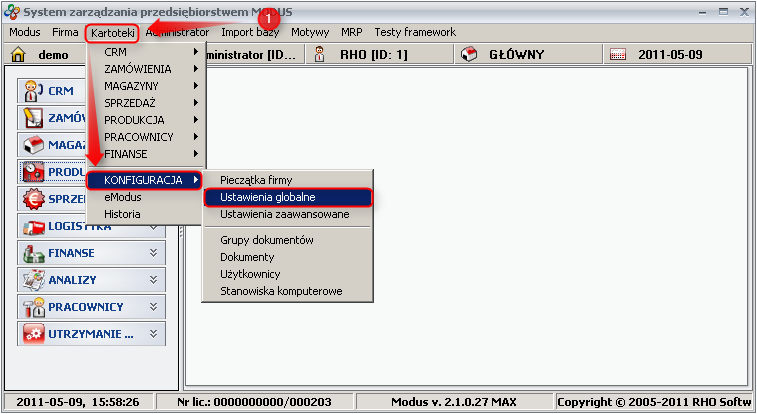This screenshot has width=757, height=414.
Task: Click the Copyright RHO Software status text
Action: (654, 402)
